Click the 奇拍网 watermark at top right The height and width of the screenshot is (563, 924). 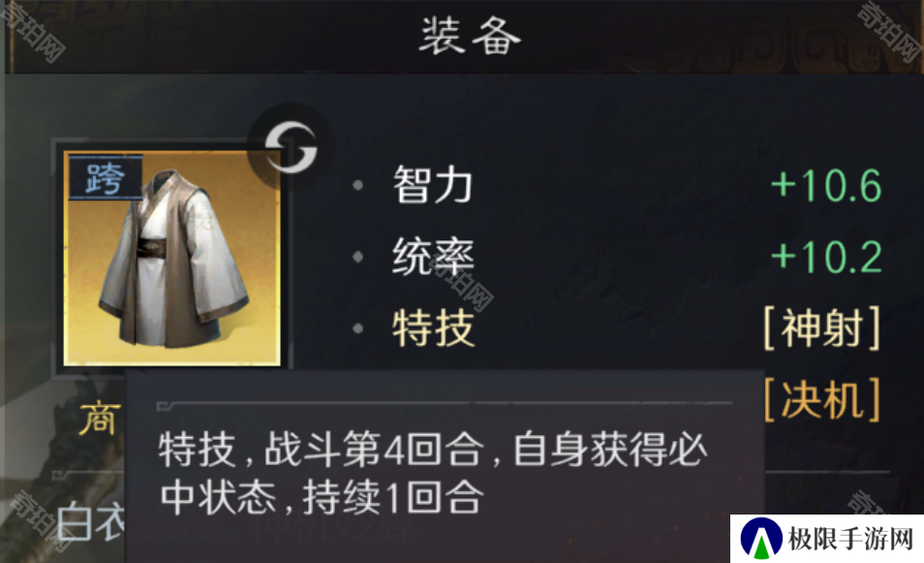pos(890,31)
